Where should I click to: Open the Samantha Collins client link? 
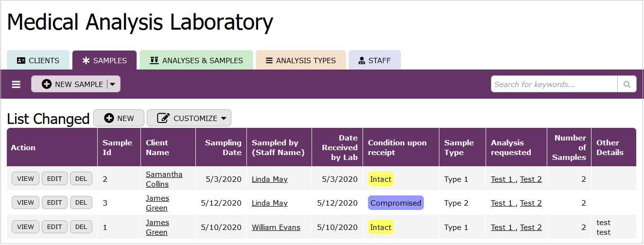(x=164, y=179)
